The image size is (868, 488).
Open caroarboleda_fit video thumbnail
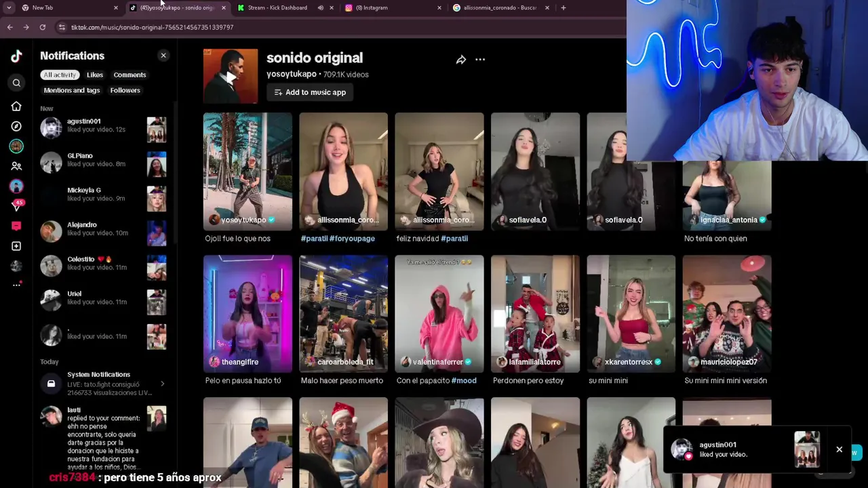tap(344, 314)
